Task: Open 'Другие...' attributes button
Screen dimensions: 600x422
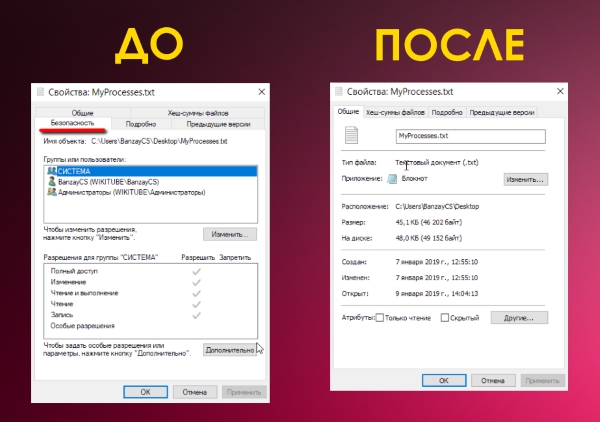Action: (x=519, y=318)
